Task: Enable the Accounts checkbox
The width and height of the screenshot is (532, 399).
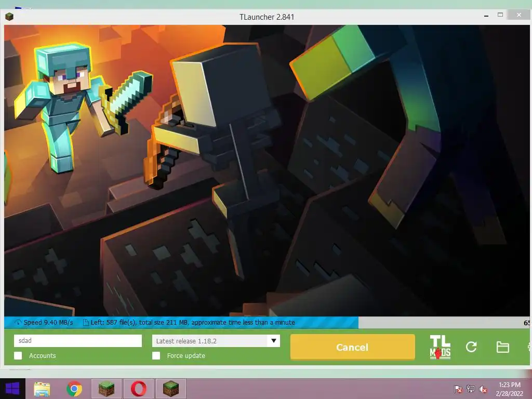Action: [18, 355]
